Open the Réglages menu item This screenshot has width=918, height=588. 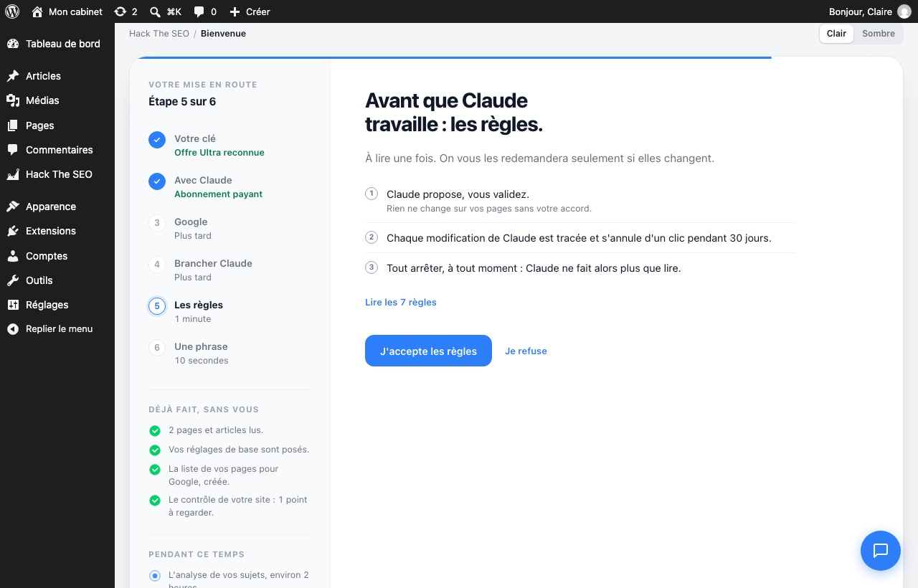57,305
